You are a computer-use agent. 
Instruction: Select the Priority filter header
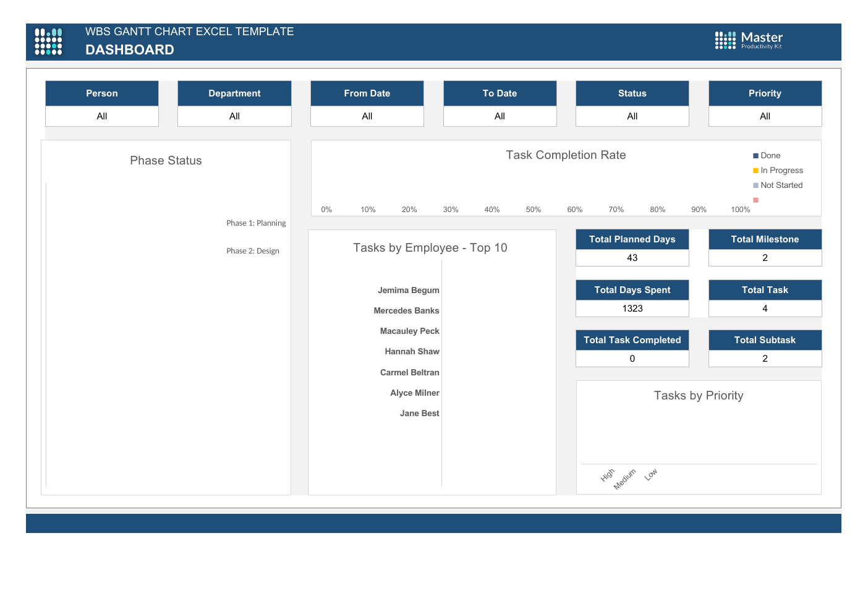[x=765, y=93]
